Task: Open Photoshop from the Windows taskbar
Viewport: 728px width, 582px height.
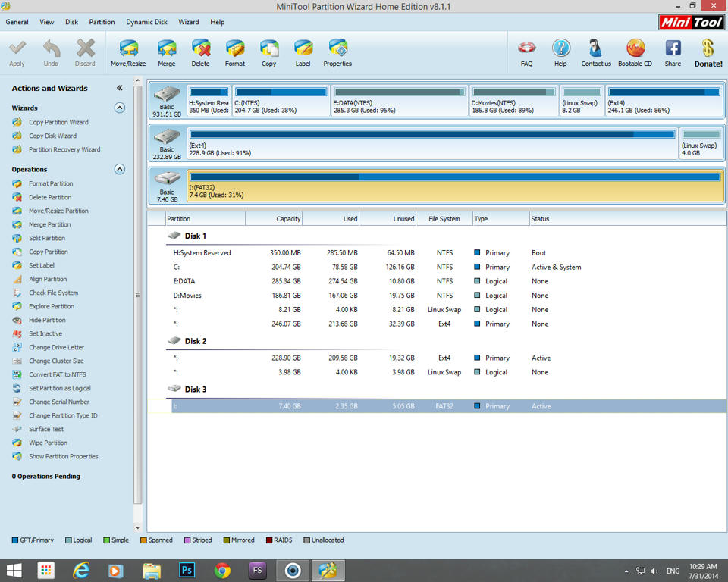Action: (187, 570)
